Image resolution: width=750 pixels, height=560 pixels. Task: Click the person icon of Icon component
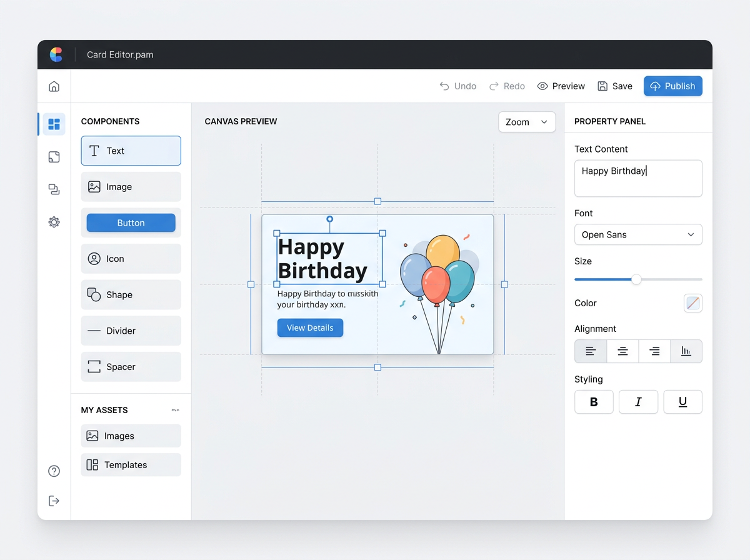(x=94, y=259)
